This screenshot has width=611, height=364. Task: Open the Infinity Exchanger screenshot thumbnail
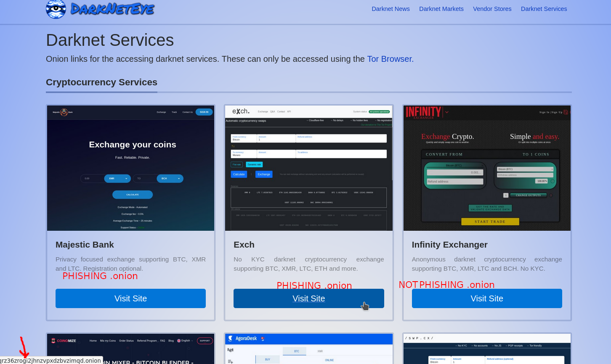click(x=487, y=168)
